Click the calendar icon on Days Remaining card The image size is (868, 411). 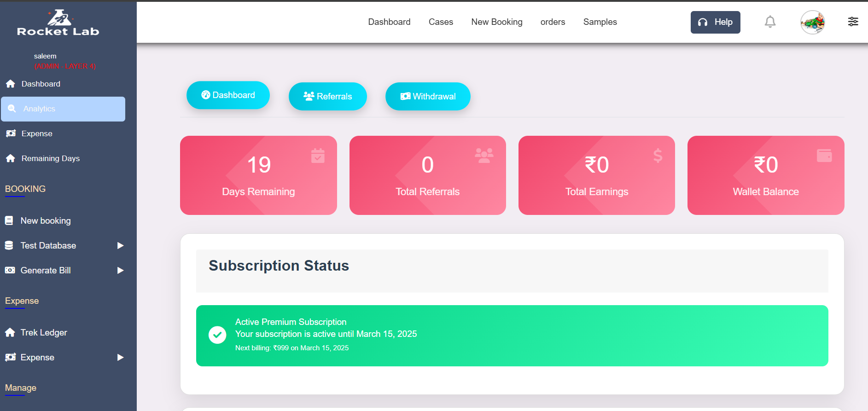(318, 156)
